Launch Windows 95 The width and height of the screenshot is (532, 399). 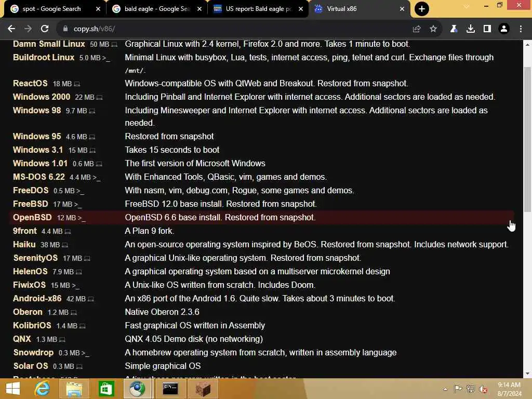click(x=37, y=137)
